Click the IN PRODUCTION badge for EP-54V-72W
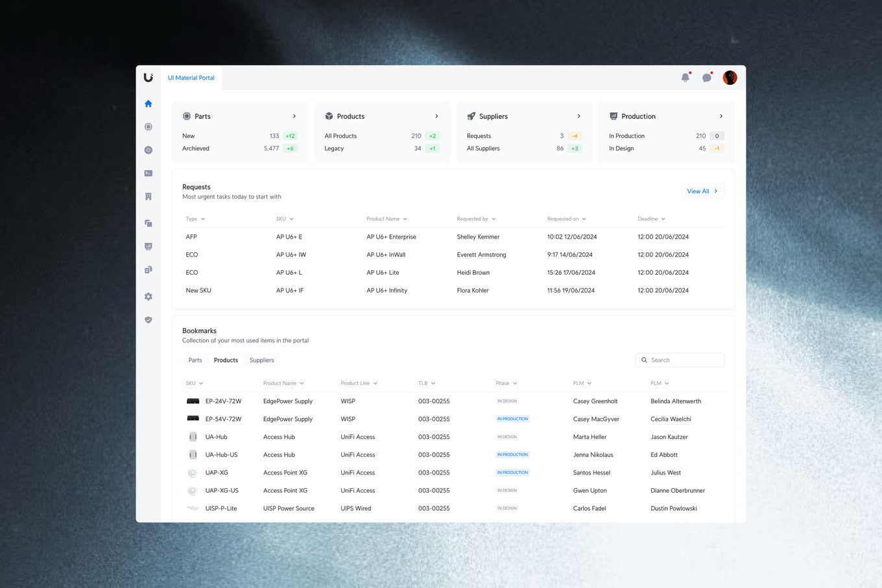Viewport: 882px width, 588px height. tap(512, 419)
